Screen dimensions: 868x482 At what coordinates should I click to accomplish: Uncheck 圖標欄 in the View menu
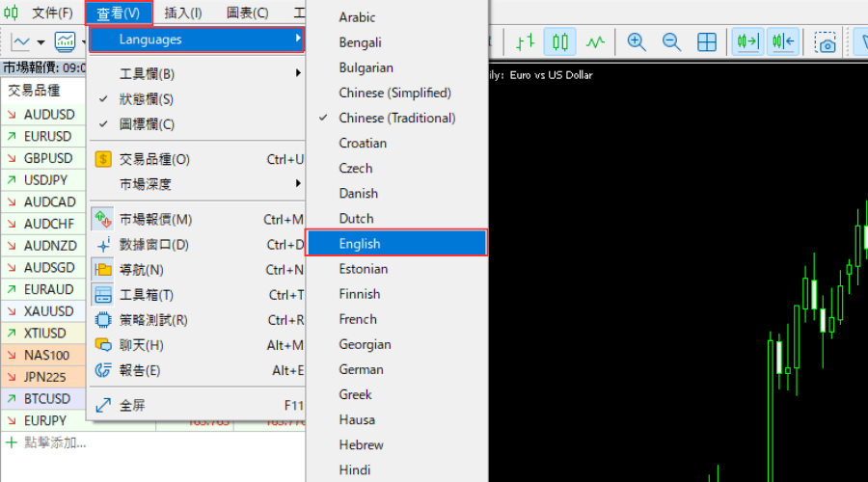[x=146, y=124]
